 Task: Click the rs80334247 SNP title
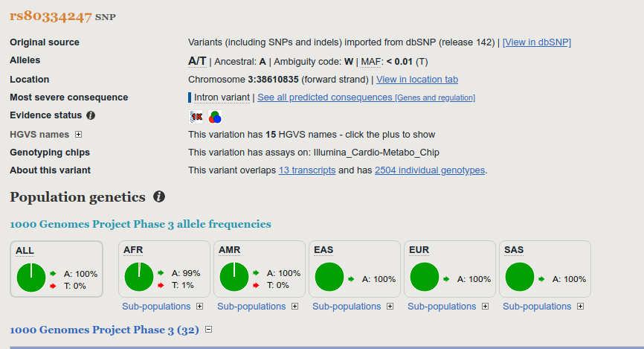tap(63, 16)
